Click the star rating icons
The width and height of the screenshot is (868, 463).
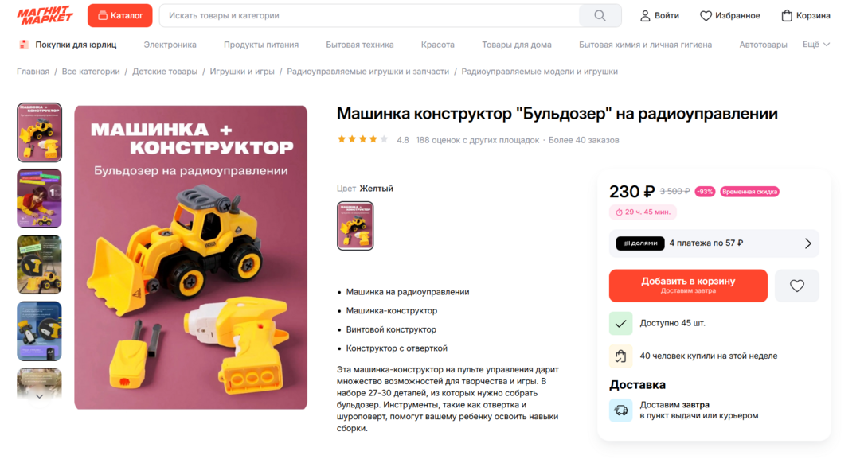(362, 139)
